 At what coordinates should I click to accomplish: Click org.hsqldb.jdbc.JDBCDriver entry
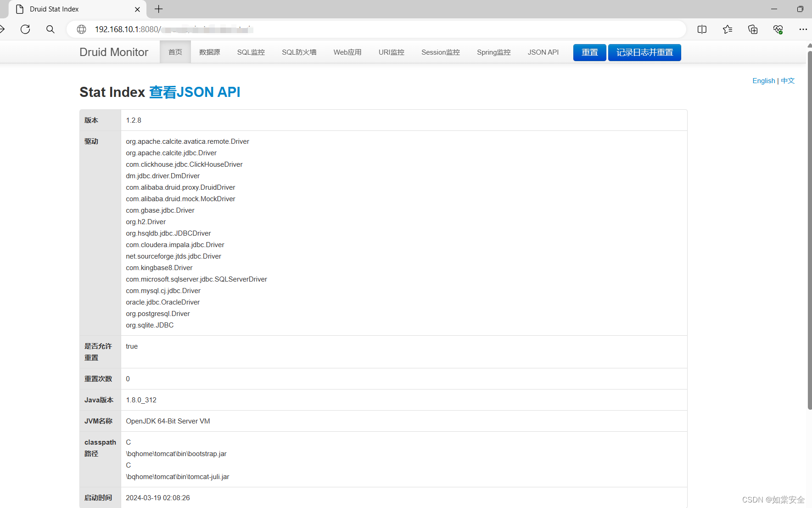168,233
